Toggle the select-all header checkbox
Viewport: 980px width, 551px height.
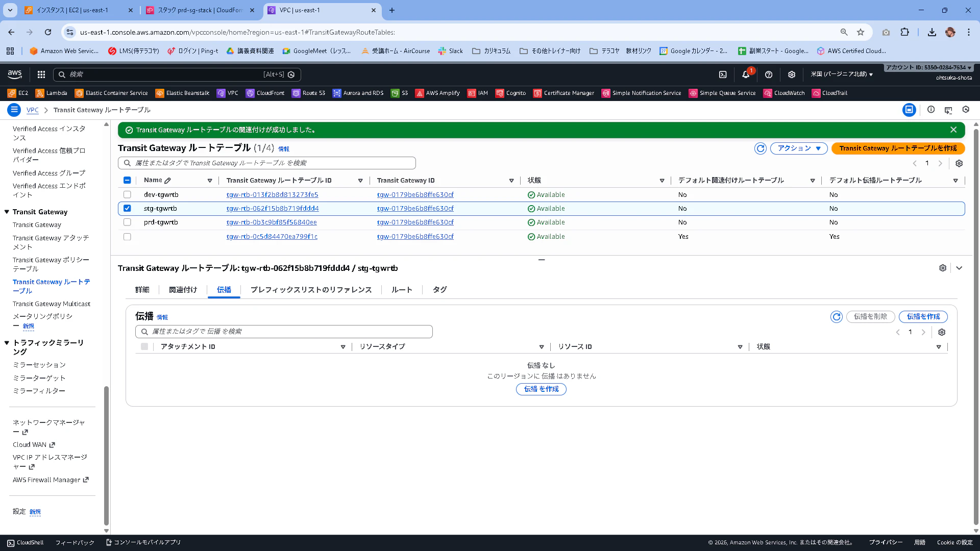(127, 181)
